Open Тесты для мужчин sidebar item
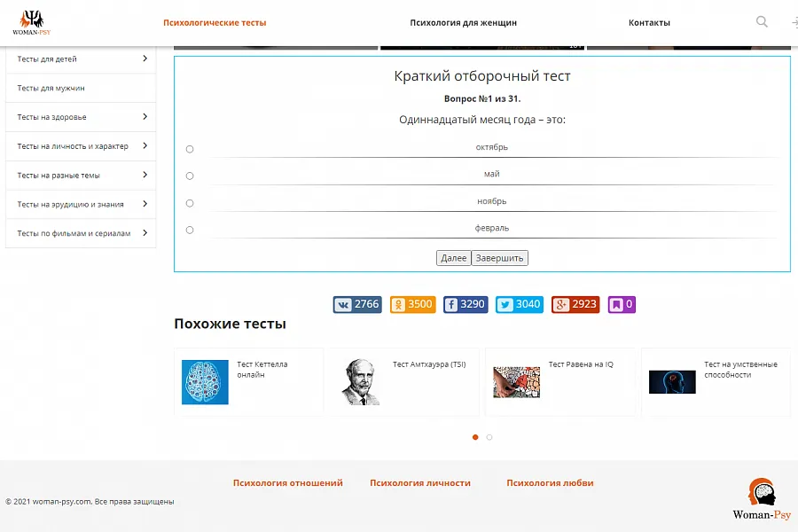This screenshot has height=532, width=798. pyautogui.click(x=51, y=88)
